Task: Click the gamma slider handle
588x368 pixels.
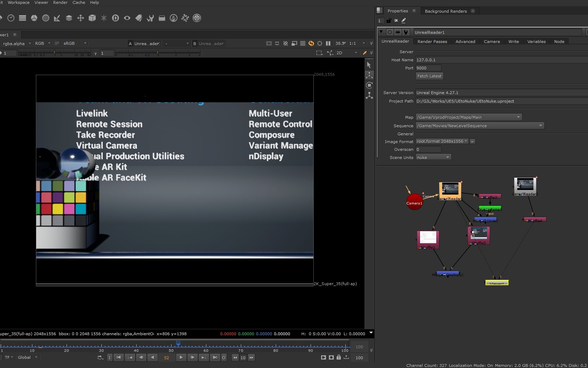Action: (157, 53)
